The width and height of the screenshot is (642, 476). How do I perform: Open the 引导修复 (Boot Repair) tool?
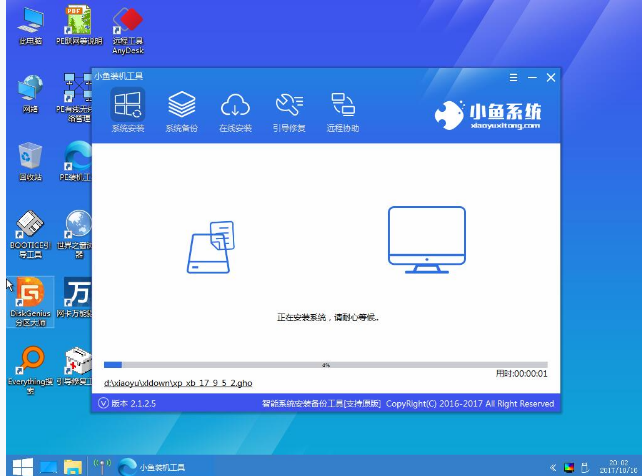pyautogui.click(x=289, y=108)
